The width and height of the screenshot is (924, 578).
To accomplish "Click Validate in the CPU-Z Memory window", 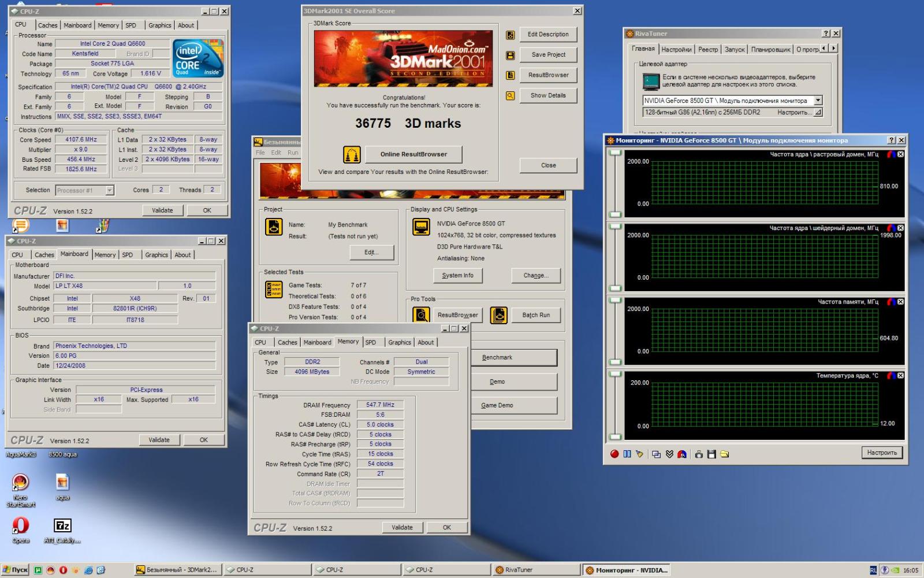I will tap(402, 527).
